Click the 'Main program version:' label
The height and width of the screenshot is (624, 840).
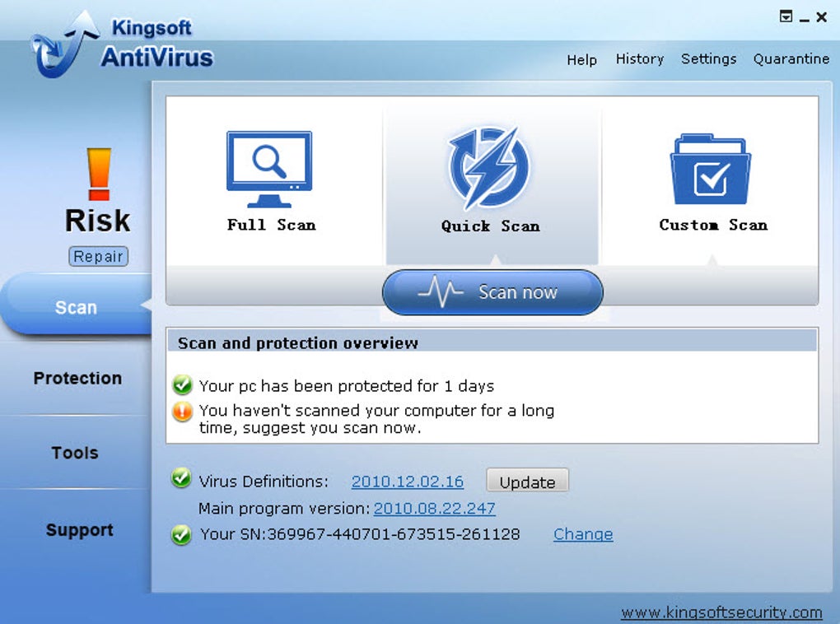284,508
